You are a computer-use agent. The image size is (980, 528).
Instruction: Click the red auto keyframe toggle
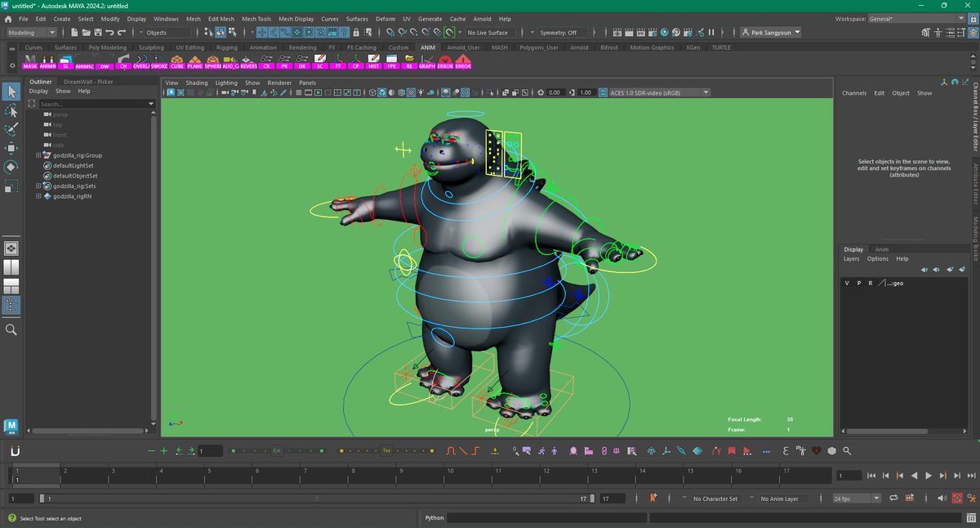click(957, 498)
